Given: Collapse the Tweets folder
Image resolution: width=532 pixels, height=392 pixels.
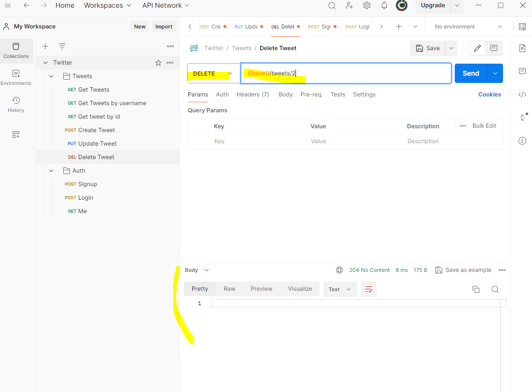Looking at the screenshot, I should coord(51,76).
